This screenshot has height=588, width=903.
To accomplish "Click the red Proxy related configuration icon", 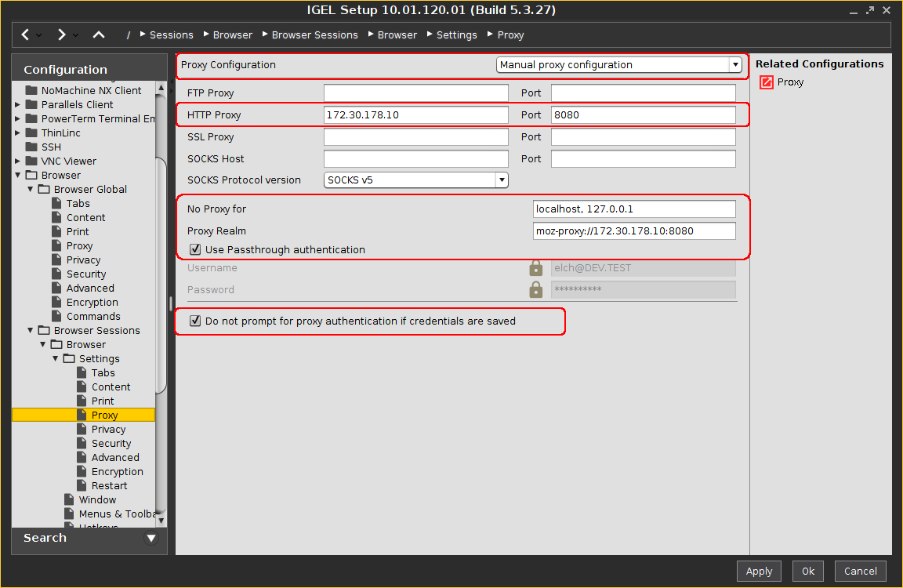I will coord(767,82).
